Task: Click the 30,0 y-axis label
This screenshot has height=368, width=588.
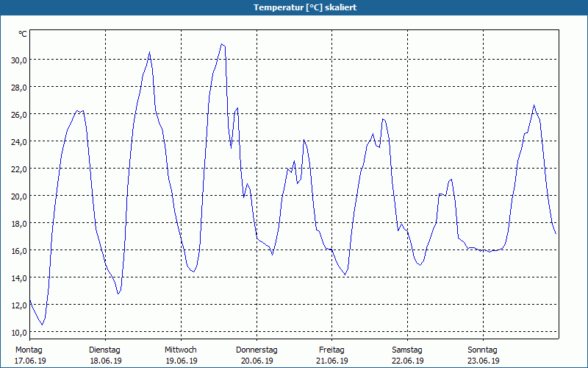Action: coord(19,60)
